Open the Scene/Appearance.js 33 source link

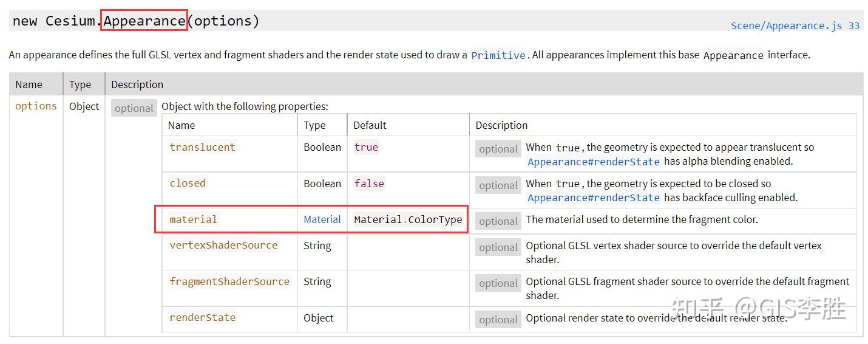pyautogui.click(x=795, y=26)
